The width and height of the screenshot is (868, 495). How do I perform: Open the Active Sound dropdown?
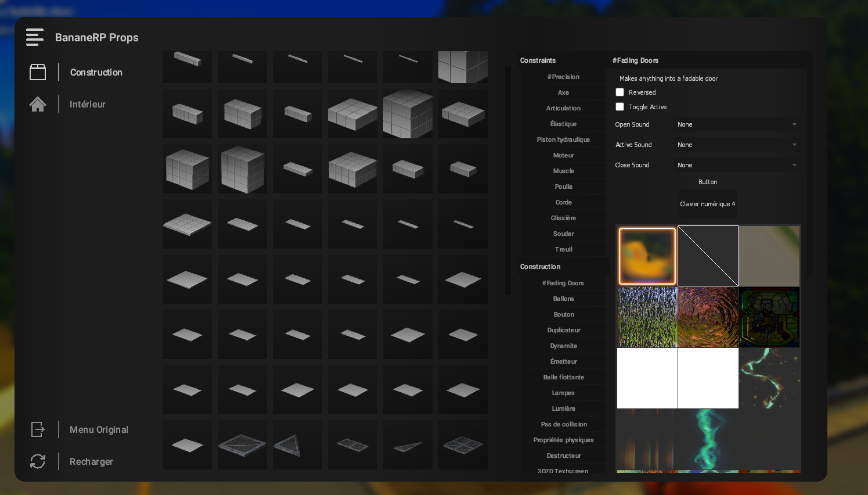click(737, 145)
